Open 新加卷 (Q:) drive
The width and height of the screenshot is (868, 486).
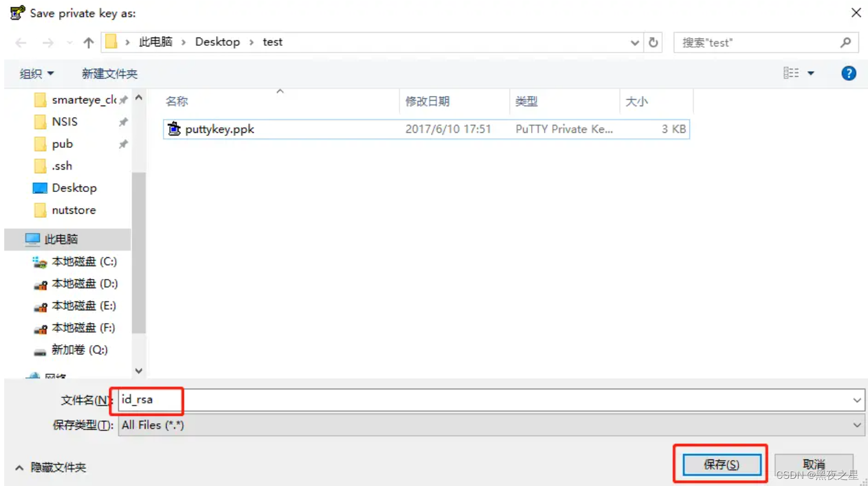[x=71, y=350]
